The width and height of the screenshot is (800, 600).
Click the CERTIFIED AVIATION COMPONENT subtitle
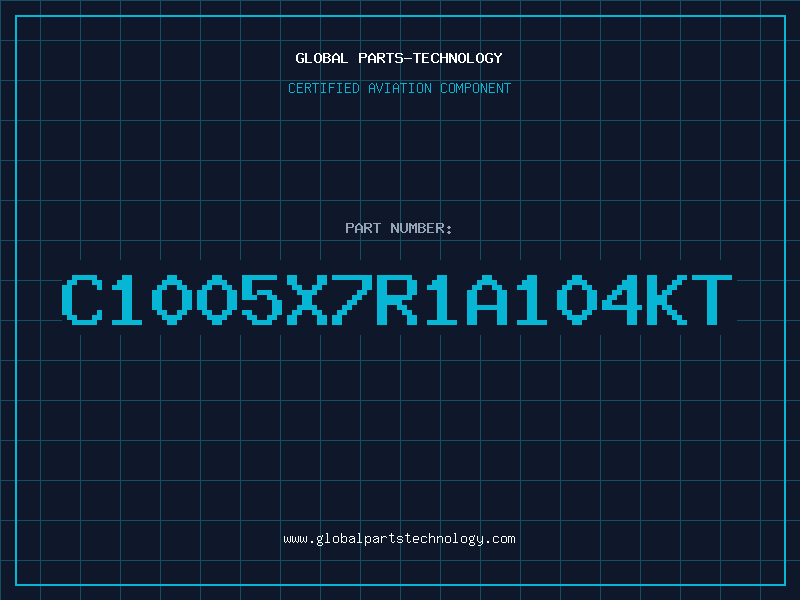[399, 88]
